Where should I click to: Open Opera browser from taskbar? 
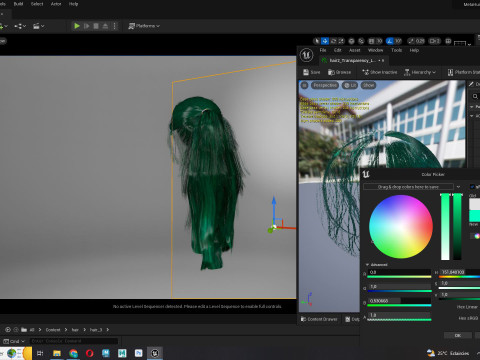pyautogui.click(x=89, y=353)
